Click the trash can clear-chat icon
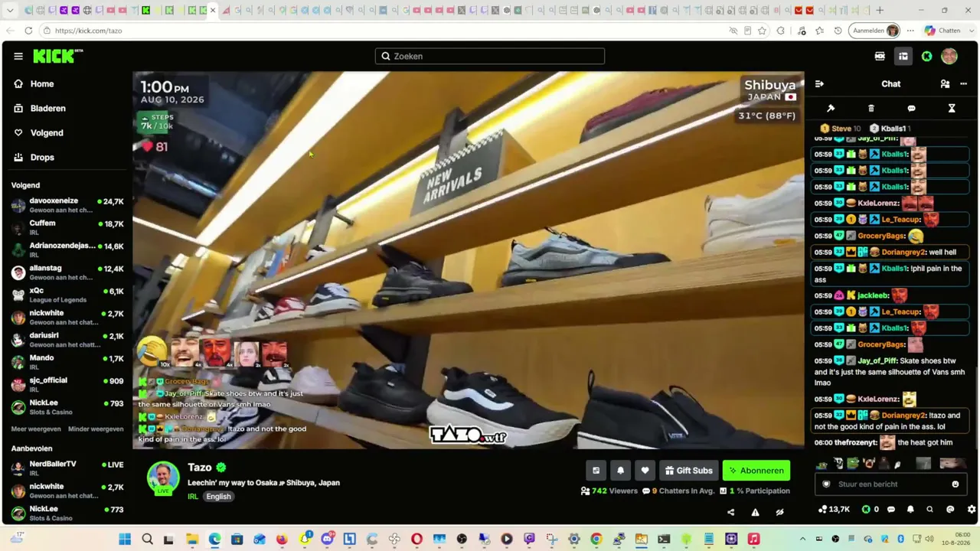This screenshot has height=551, width=980. (x=871, y=109)
